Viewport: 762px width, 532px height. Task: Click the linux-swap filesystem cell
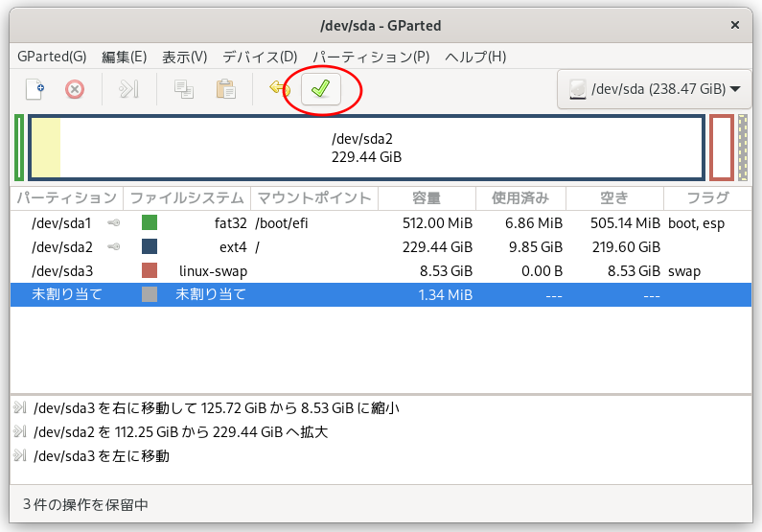tap(213, 271)
